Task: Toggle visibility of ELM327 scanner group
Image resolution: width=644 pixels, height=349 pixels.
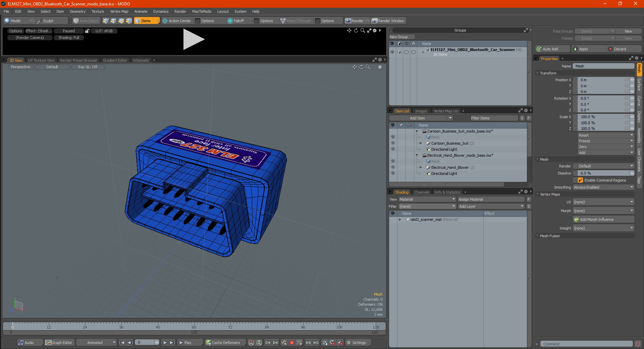Action: (x=392, y=52)
